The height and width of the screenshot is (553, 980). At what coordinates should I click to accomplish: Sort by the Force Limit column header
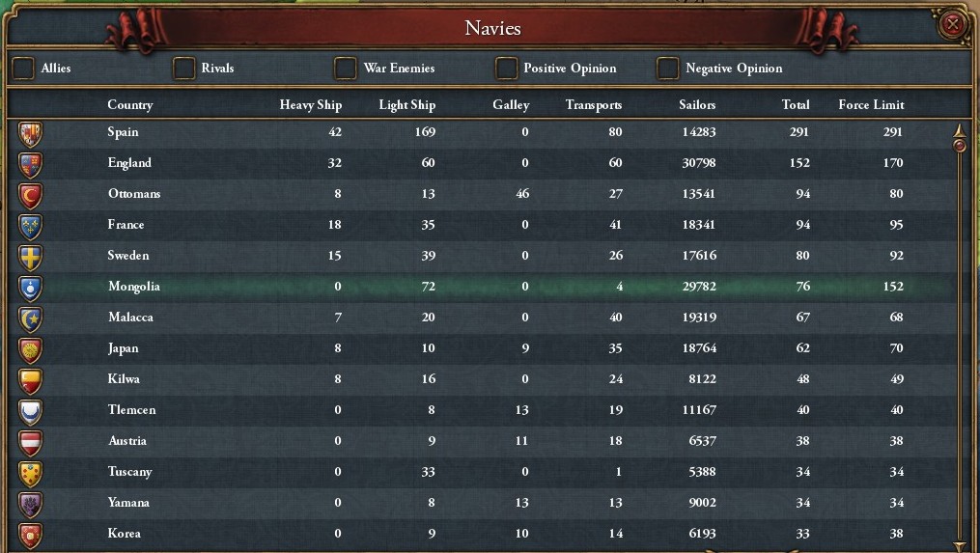pos(871,105)
